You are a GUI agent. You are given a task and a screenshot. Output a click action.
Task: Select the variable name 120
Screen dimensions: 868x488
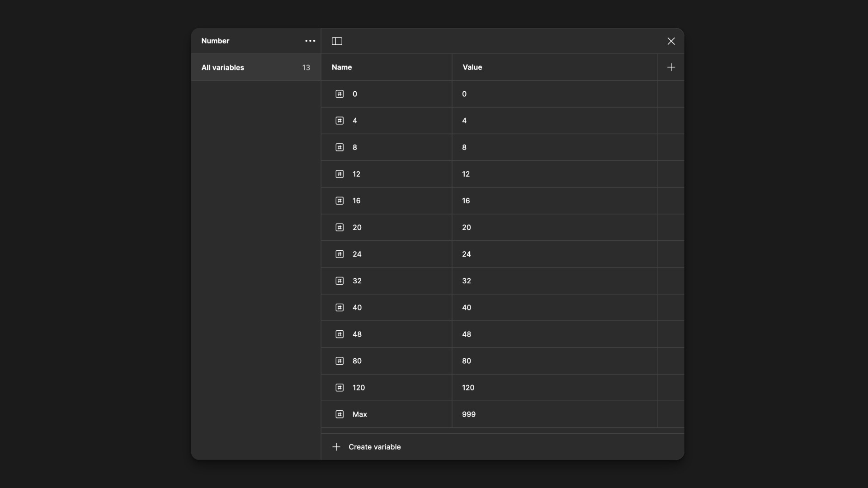(x=359, y=387)
